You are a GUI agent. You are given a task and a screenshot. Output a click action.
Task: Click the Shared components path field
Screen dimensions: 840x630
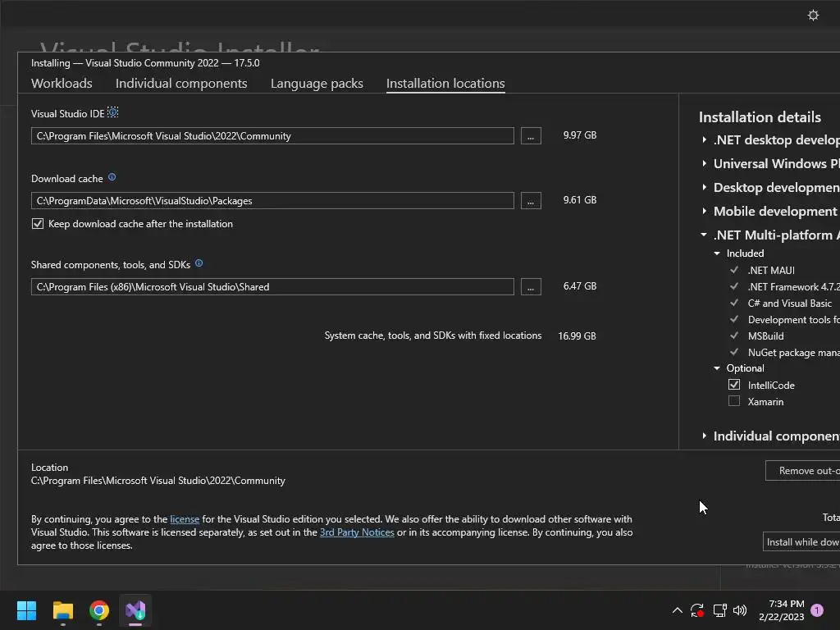[272, 287]
